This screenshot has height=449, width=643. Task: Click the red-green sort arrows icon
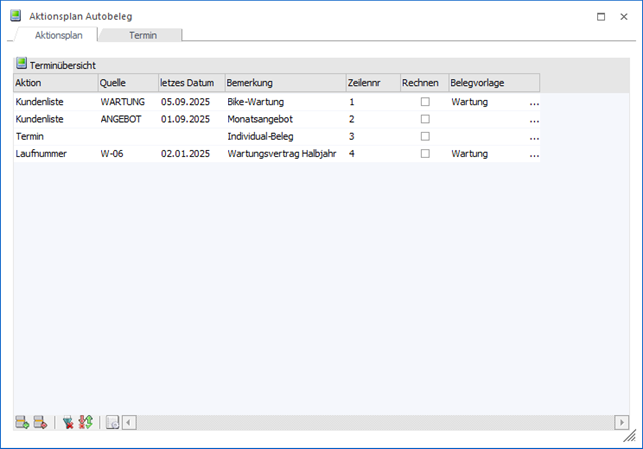point(85,422)
